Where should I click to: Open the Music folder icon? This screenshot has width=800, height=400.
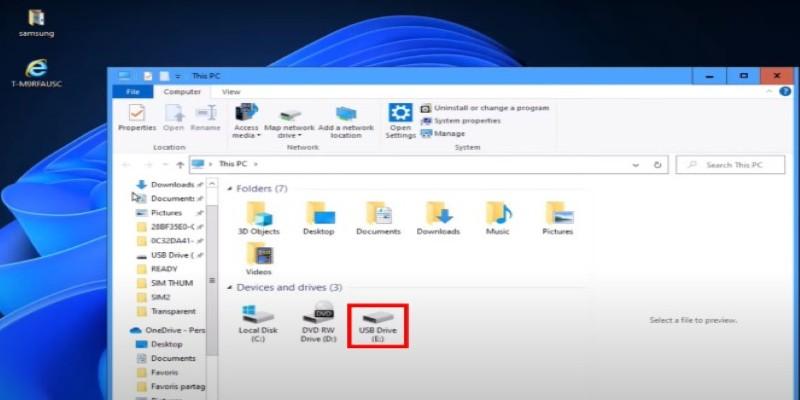[x=497, y=214]
